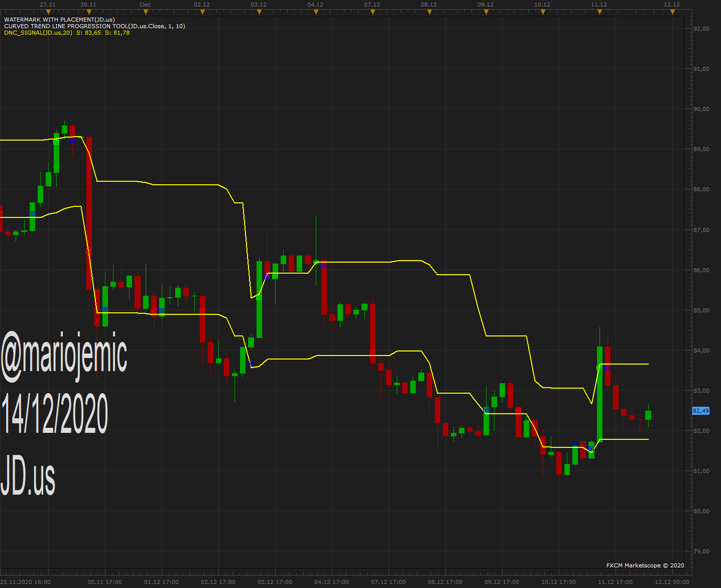Click the 10.12 date marker triangle

(x=543, y=12)
